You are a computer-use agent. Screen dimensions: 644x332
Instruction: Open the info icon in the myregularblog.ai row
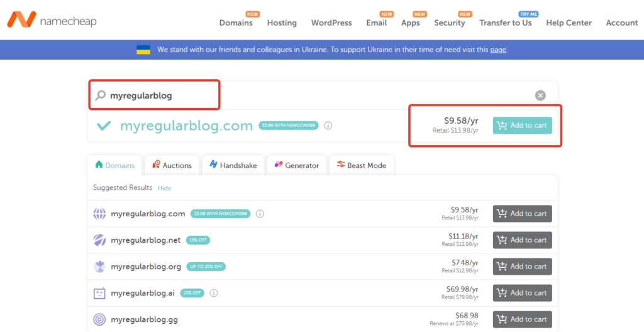[214, 293]
